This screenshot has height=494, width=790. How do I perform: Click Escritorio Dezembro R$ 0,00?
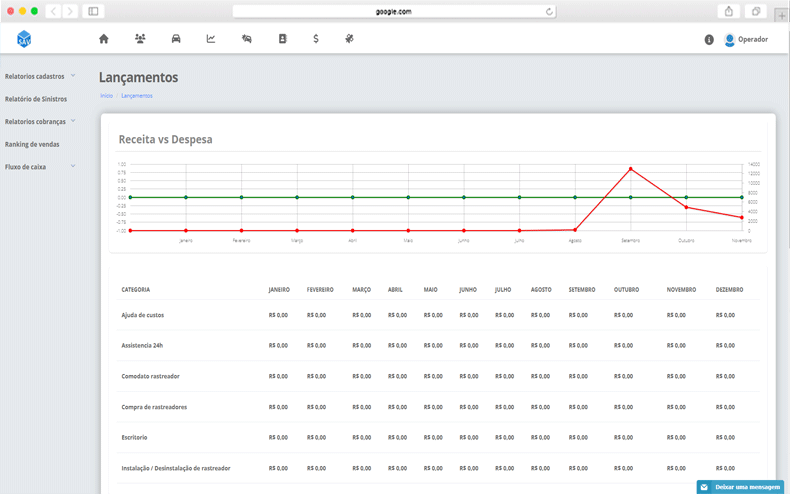pyautogui.click(x=726, y=438)
